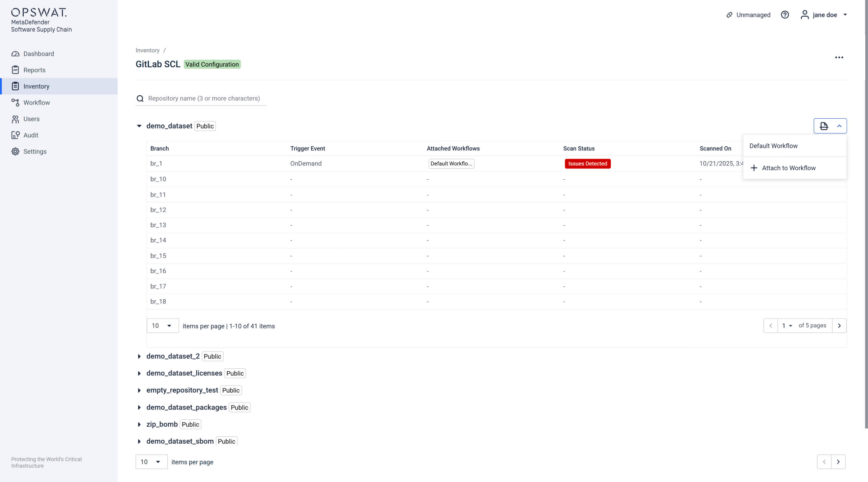Image resolution: width=868 pixels, height=482 pixels.
Task: Open the Dashboard sidebar icon
Action: 15,54
